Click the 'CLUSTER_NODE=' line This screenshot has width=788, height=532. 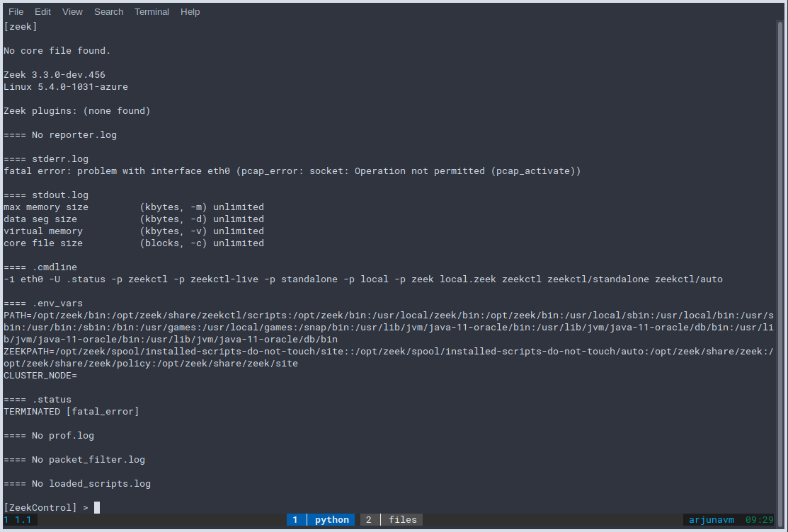(x=40, y=376)
